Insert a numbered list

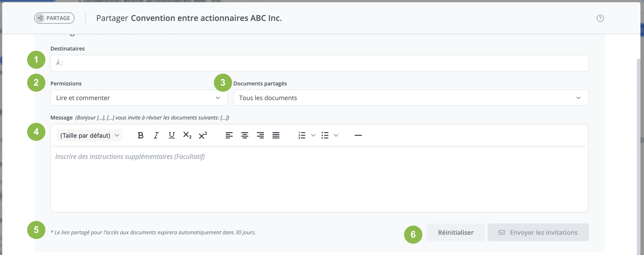(x=302, y=135)
